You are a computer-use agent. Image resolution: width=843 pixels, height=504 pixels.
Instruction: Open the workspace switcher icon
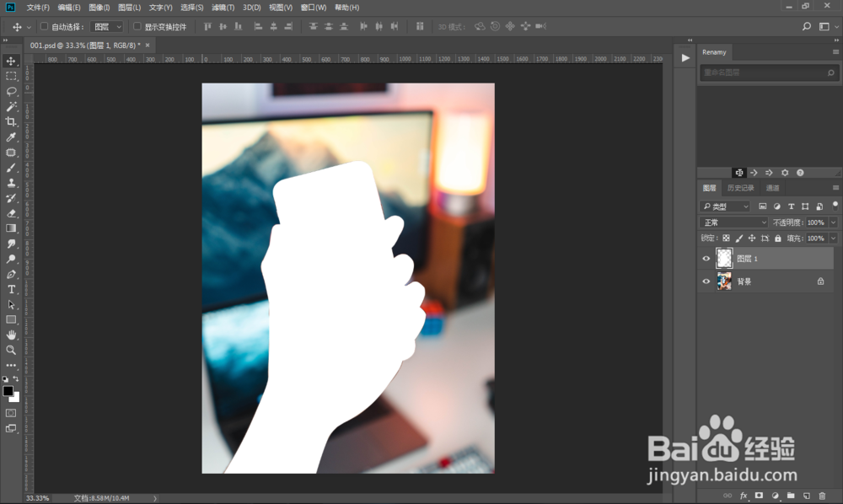[824, 26]
